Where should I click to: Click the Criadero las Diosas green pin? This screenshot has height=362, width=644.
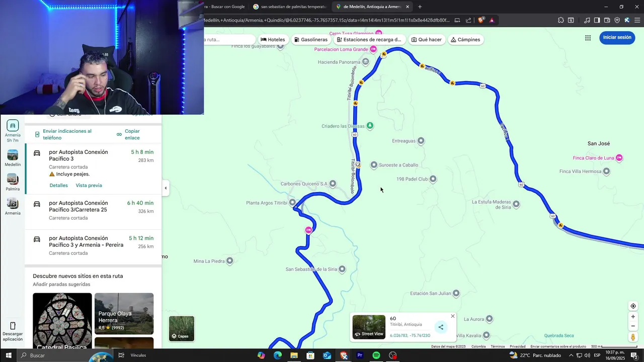[370, 126]
